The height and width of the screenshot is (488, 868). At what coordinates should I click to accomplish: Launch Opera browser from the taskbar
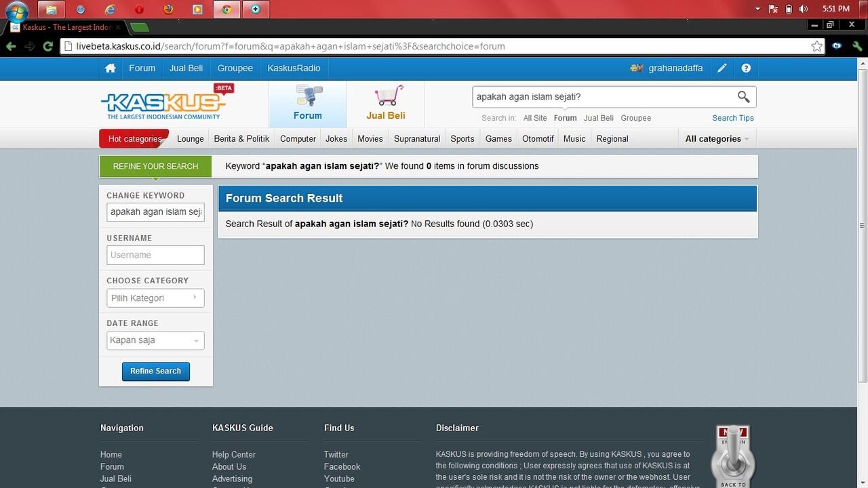(139, 9)
